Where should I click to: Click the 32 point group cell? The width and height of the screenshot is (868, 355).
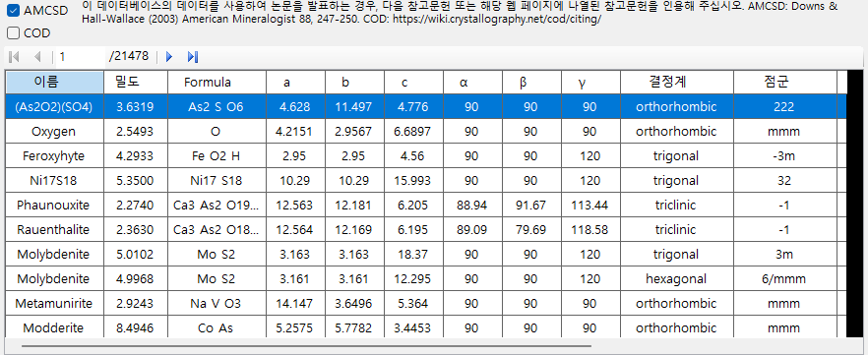click(x=785, y=181)
